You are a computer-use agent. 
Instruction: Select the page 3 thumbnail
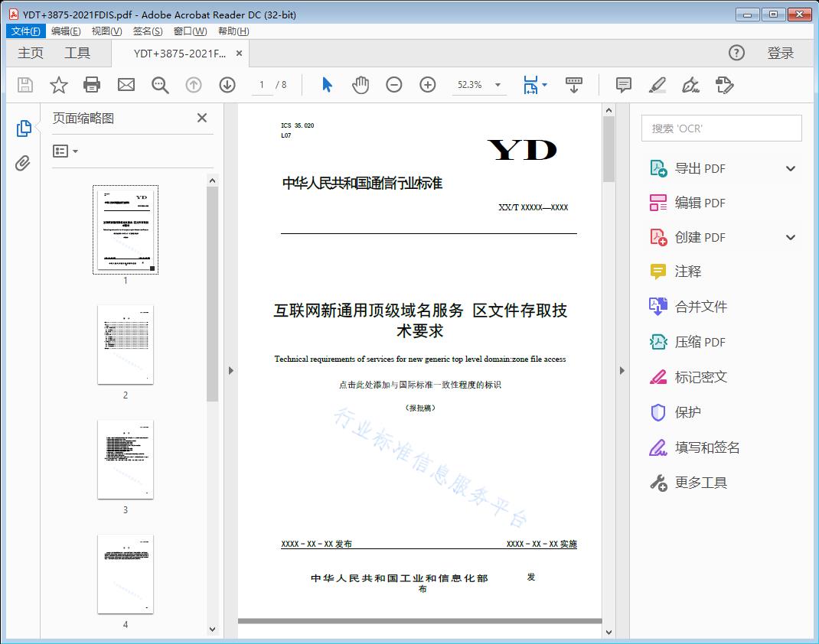[x=125, y=460]
